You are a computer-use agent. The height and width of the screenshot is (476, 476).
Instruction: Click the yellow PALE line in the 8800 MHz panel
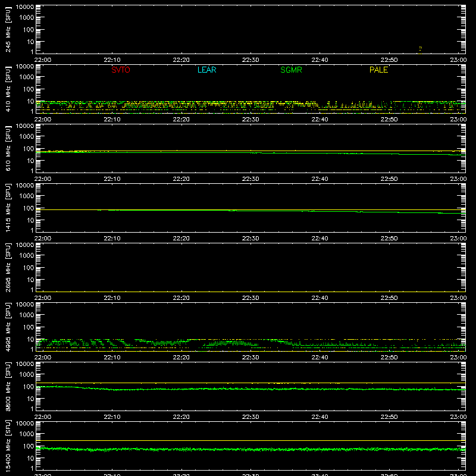coord(250,383)
